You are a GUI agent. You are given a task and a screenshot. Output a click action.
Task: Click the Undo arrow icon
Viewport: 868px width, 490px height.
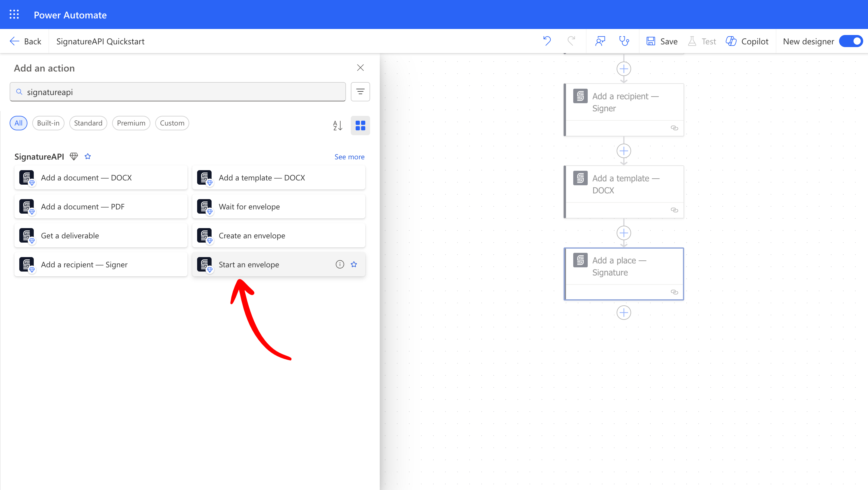[x=547, y=41]
